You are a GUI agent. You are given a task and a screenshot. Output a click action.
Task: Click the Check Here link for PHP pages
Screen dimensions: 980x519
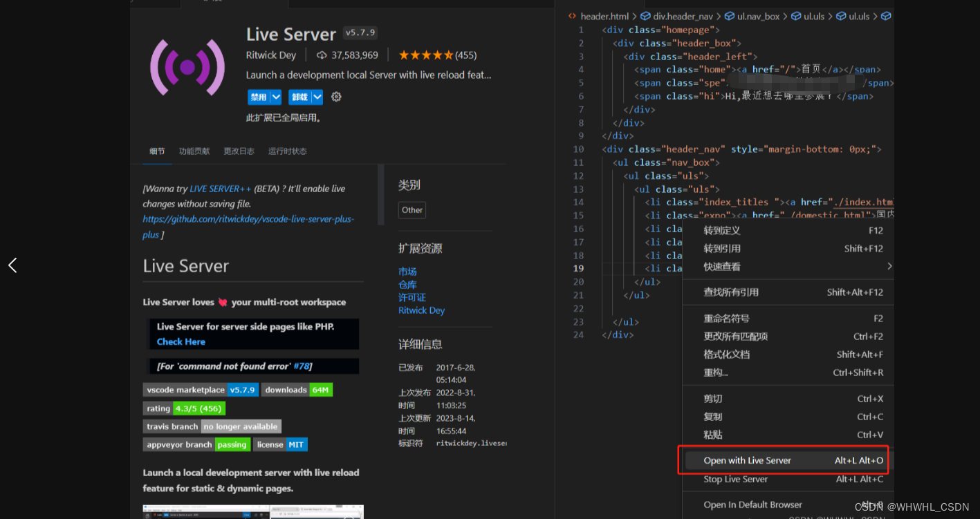(x=181, y=341)
